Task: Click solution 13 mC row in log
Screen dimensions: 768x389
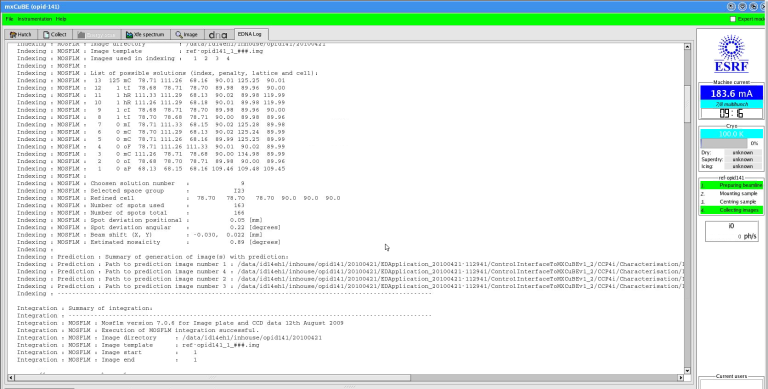Action: pos(151,80)
